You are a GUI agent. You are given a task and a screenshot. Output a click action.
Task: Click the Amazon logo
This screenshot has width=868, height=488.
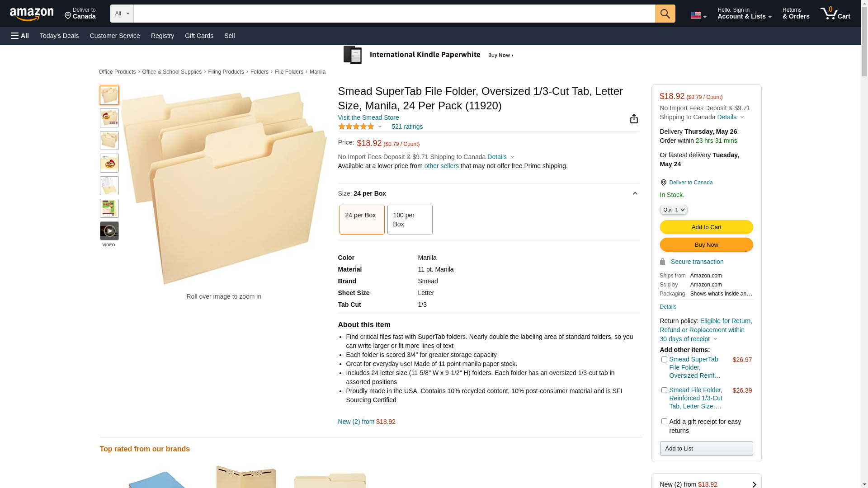point(32,14)
